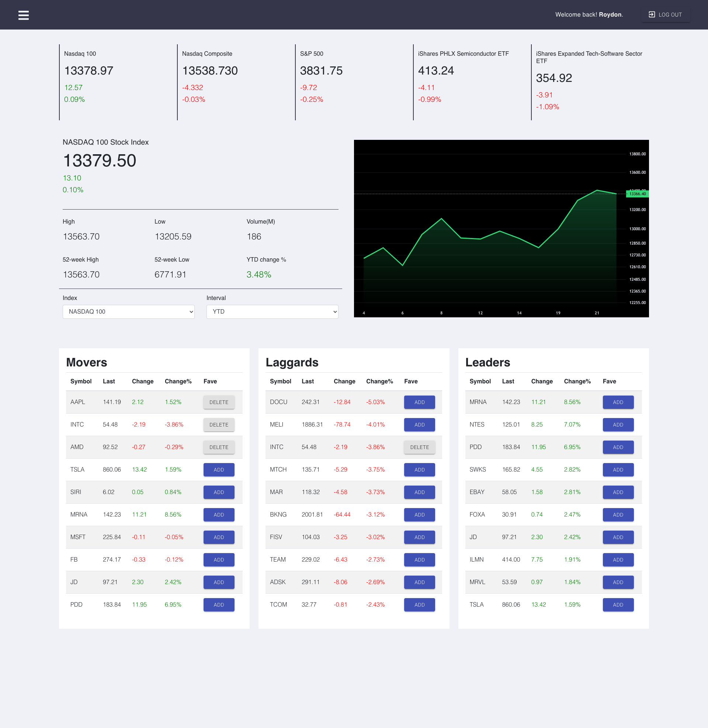Add MRNA to favorites in Leaders
The width and height of the screenshot is (708, 728).
(x=618, y=402)
